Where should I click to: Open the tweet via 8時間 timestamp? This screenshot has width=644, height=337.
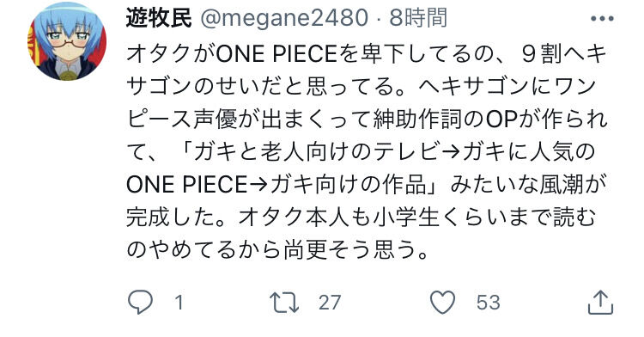point(418,18)
